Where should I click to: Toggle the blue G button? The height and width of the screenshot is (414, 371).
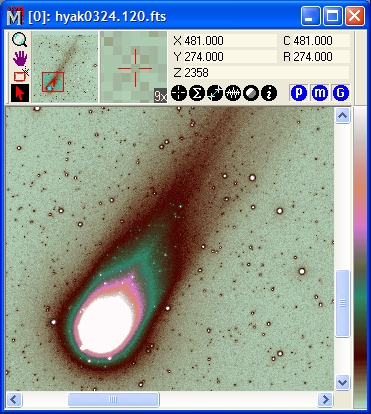click(x=340, y=93)
